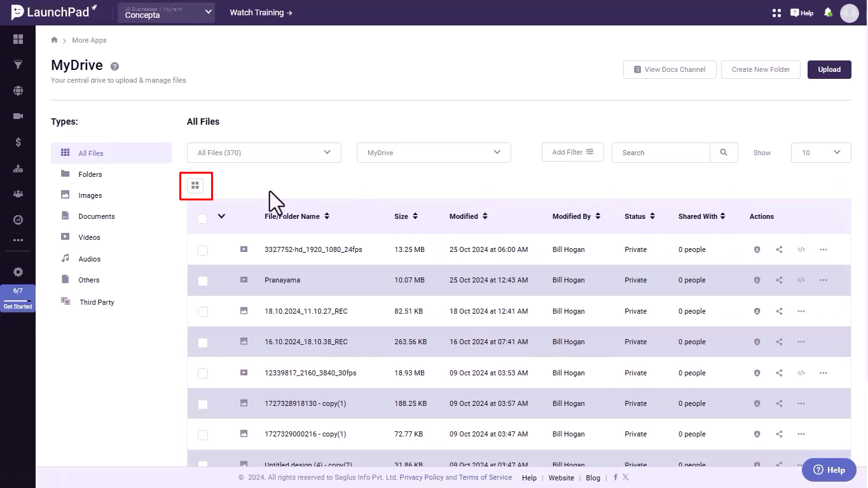
Task: Check the 1727328918130 - copy(1) row checkbox
Action: [203, 405]
